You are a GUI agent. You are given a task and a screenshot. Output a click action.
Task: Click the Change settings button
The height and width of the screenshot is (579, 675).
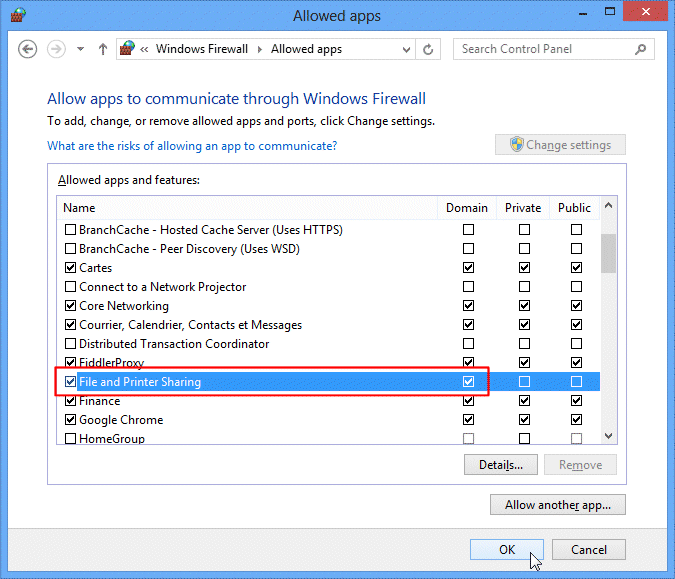coord(560,145)
